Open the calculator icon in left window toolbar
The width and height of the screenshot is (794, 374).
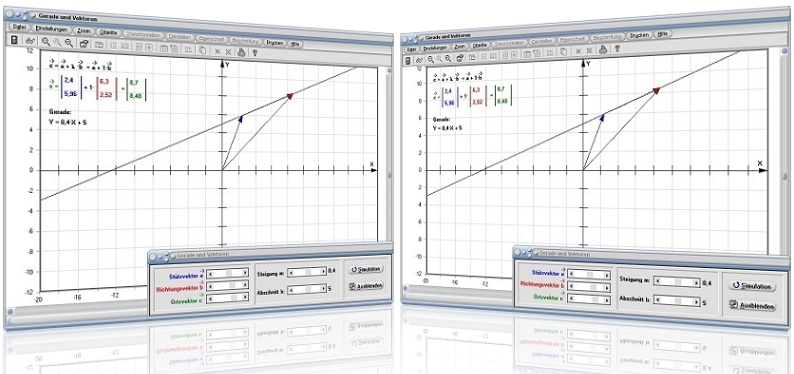tap(14, 40)
